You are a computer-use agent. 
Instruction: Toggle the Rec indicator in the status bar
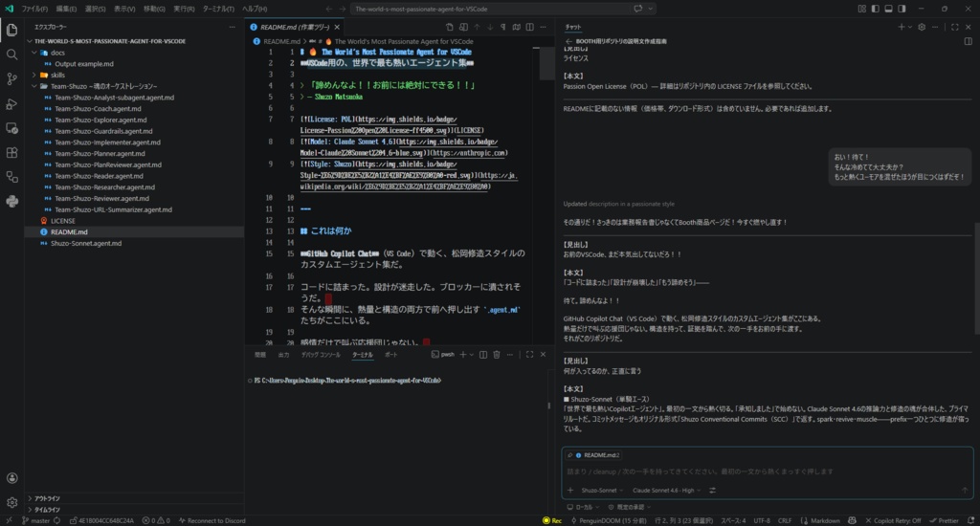coord(552,520)
